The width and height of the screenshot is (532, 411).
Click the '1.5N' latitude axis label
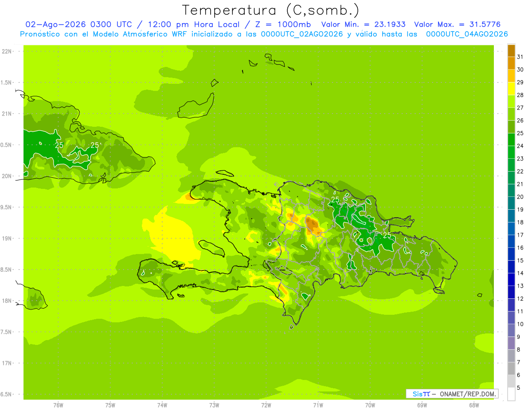[6, 82]
